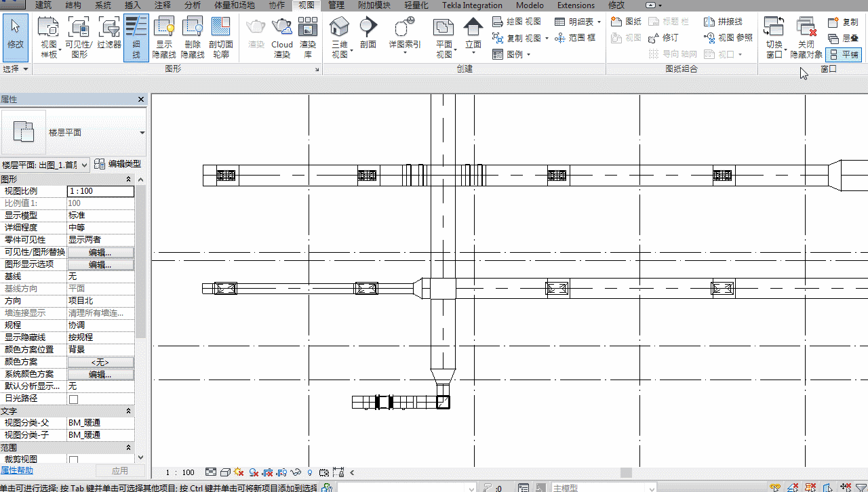Open the 属性帮助 help link

point(16,470)
